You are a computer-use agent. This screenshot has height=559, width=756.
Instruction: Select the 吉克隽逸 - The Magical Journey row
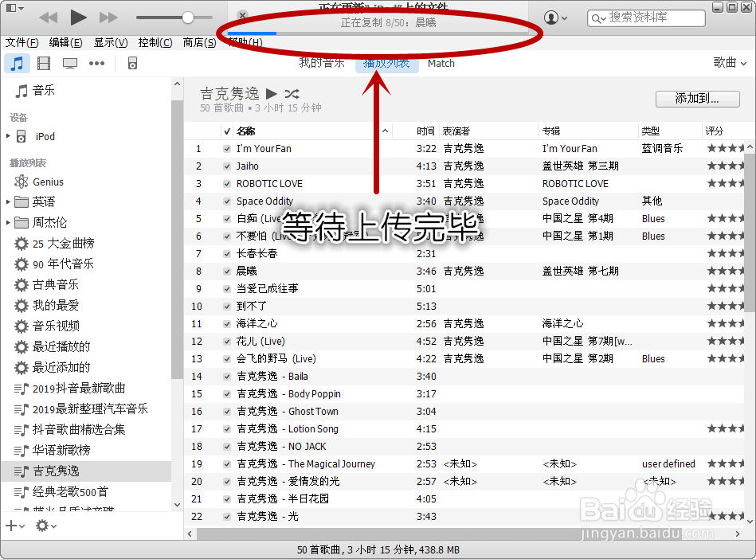pos(465,464)
